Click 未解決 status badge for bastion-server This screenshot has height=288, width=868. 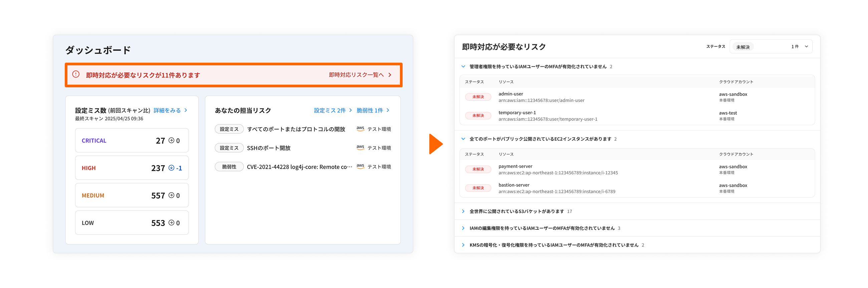tap(478, 188)
